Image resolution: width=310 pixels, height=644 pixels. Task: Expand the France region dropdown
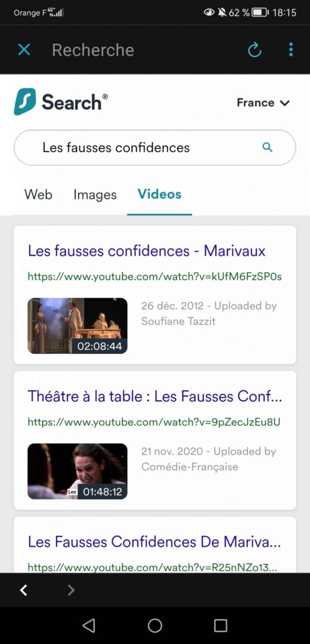263,103
